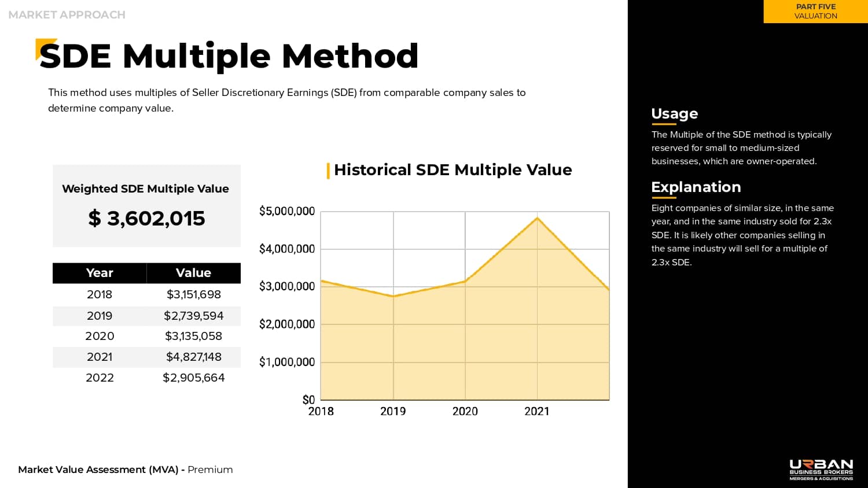Click the Market Approach header label

click(x=67, y=15)
